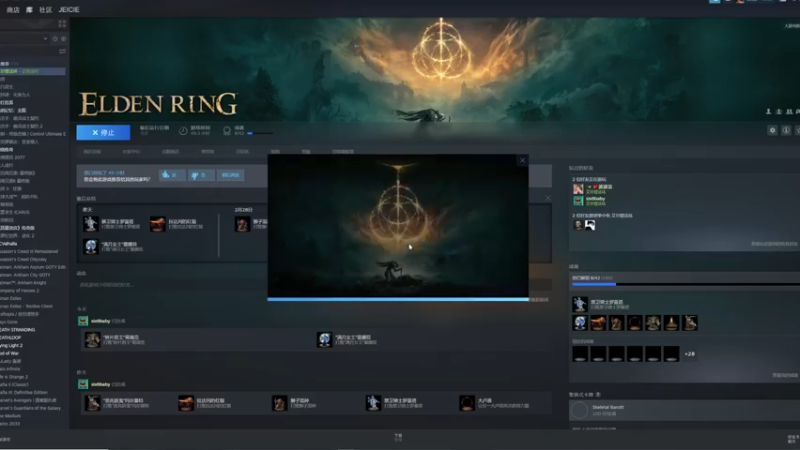
Task: Click the play time clock icon
Action: click(x=183, y=131)
